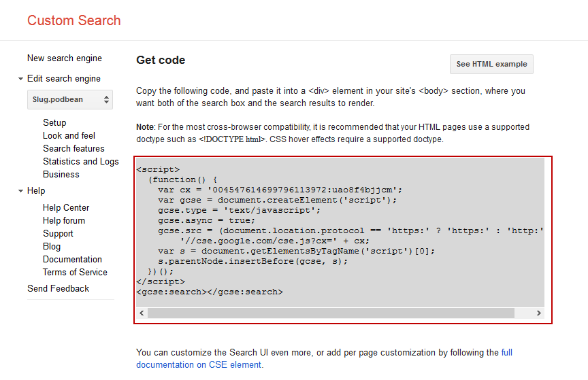
Task: Open Documentation link in sidebar
Action: [x=72, y=259]
